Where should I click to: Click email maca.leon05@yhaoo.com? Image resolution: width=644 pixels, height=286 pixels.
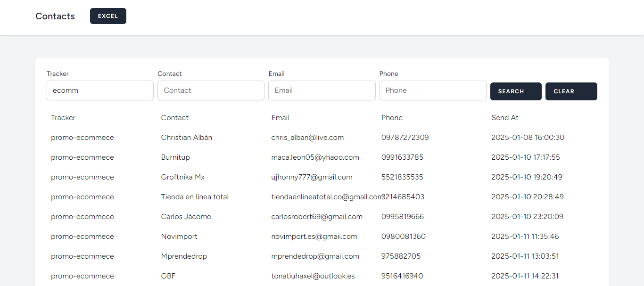tap(315, 157)
